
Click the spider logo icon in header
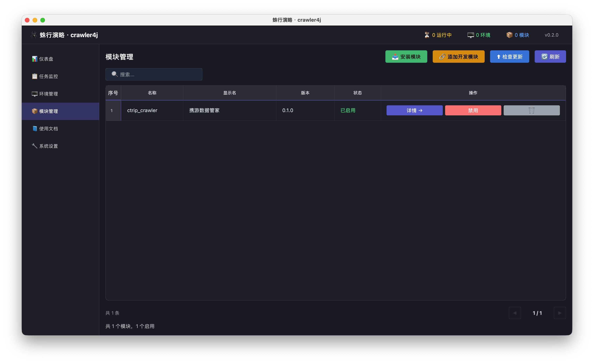(34, 35)
